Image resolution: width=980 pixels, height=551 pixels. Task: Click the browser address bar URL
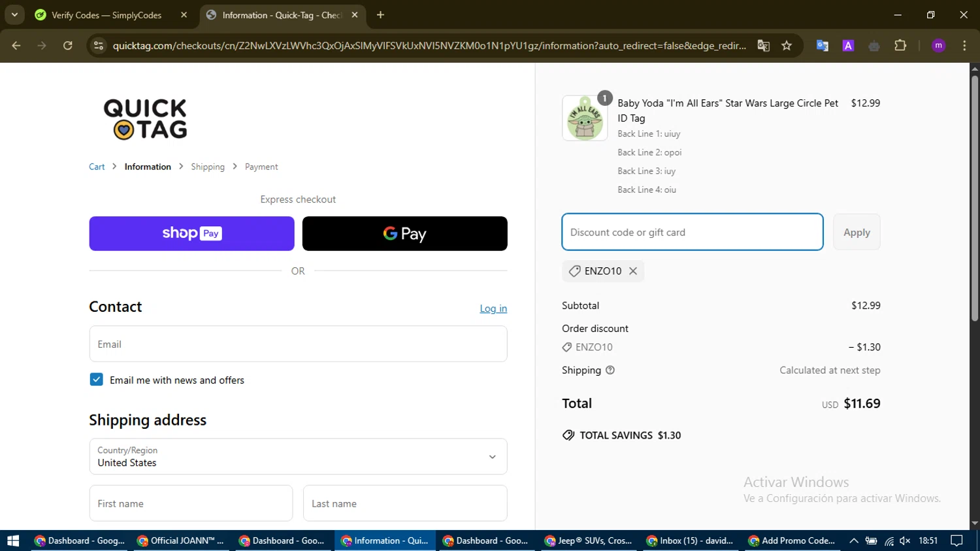pyautogui.click(x=429, y=46)
